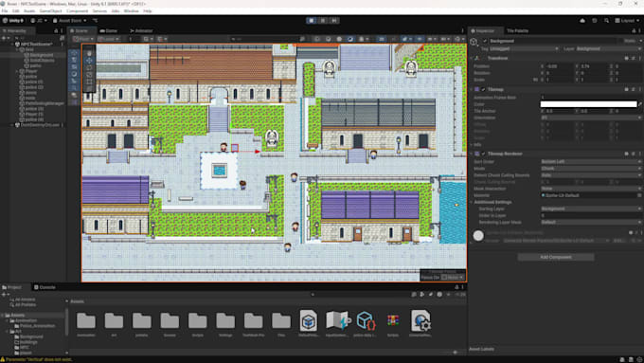Open the File menu
Image resolution: width=644 pixels, height=363 pixels.
[x=5, y=11]
